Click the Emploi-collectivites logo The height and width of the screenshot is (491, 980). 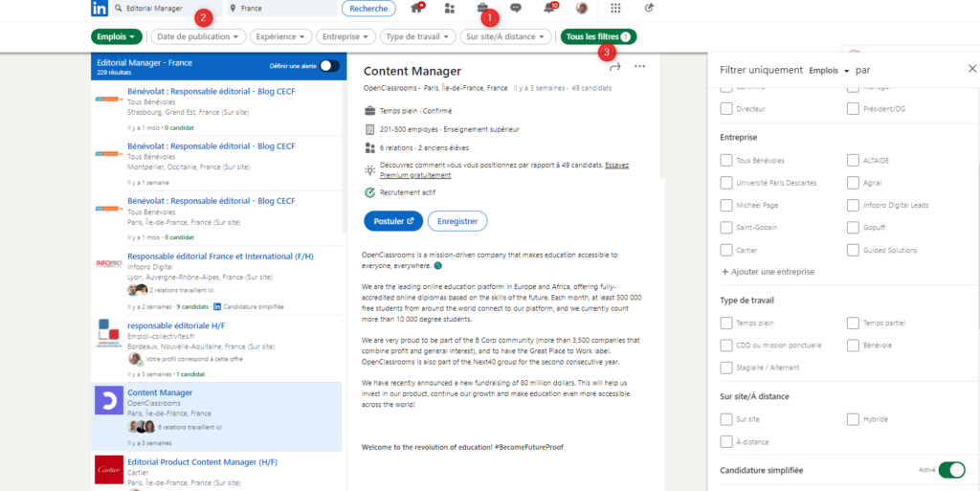click(x=108, y=334)
